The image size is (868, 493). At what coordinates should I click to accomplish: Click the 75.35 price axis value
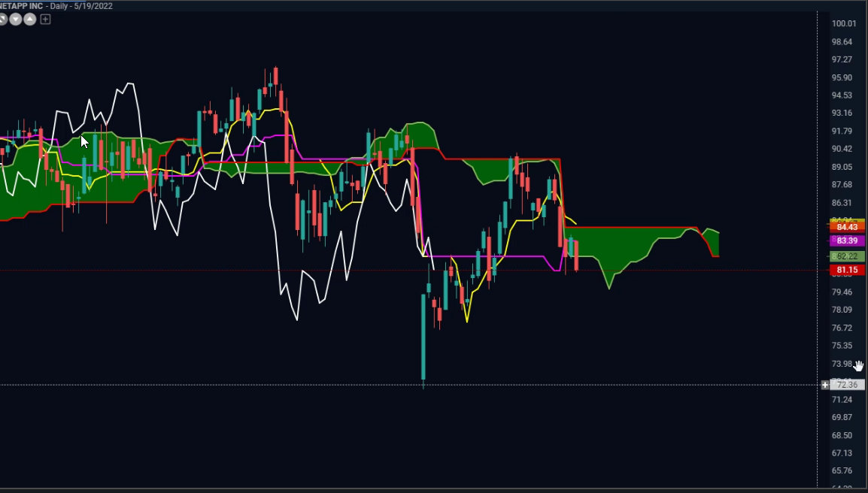[842, 346]
